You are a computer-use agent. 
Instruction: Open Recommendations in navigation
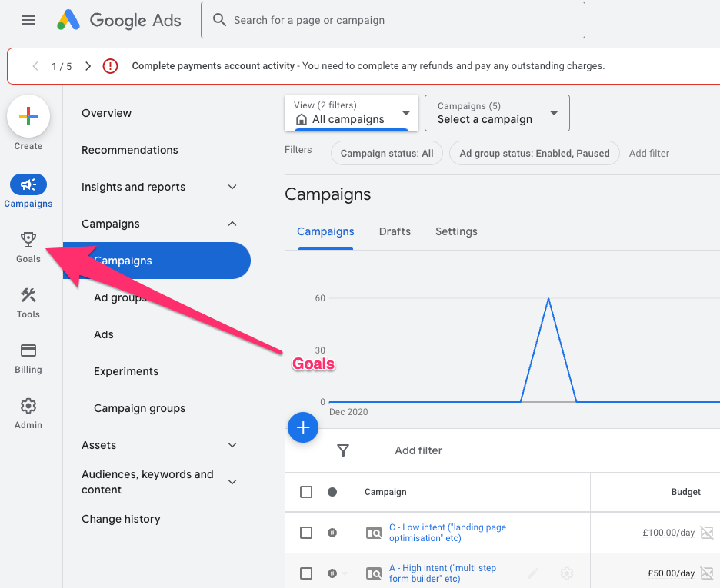click(130, 150)
